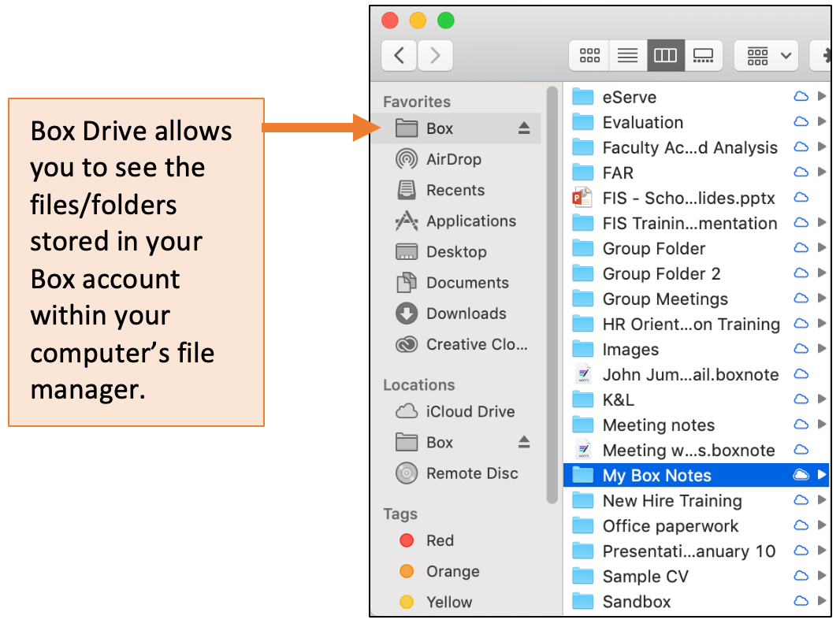Click the folder icon of Group Folder

pyautogui.click(x=583, y=248)
